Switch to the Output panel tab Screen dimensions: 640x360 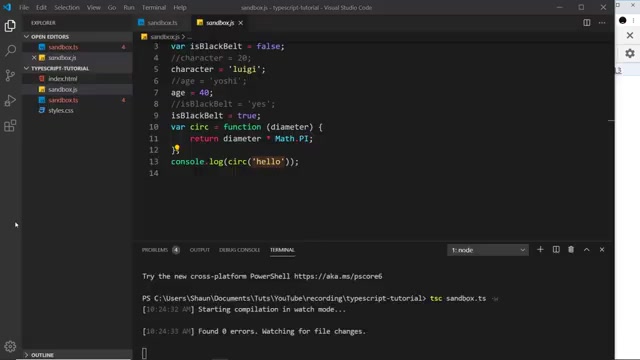click(x=200, y=250)
